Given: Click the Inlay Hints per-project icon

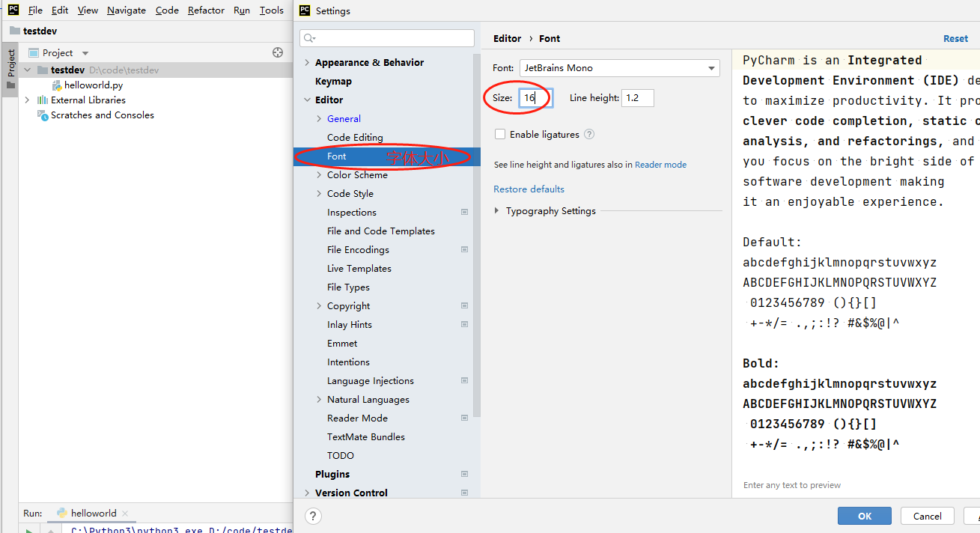Looking at the screenshot, I should (464, 325).
